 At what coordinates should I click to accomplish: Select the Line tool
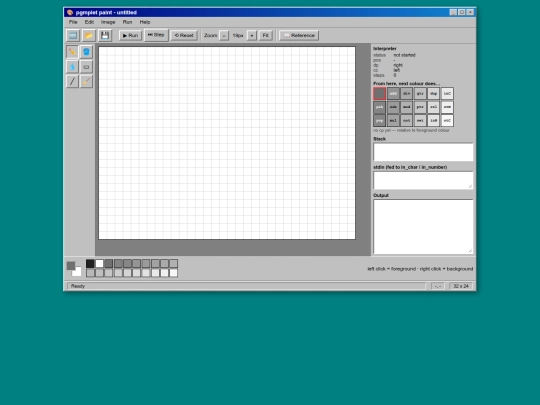tap(72, 82)
